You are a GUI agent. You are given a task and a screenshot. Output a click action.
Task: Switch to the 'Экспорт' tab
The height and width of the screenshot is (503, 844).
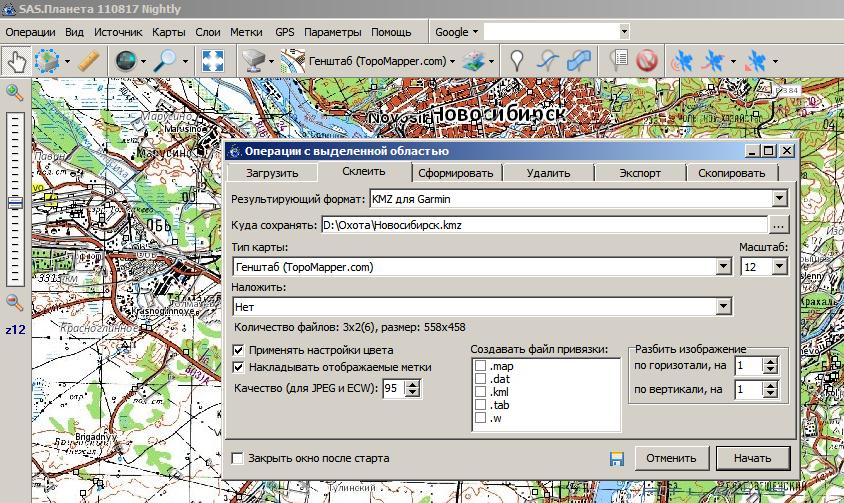click(x=639, y=172)
